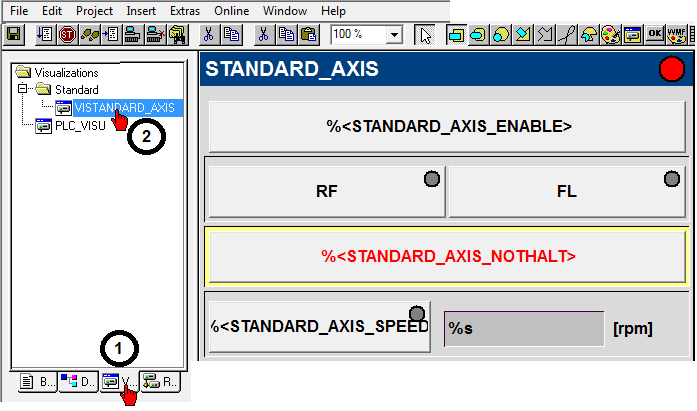Click the Save floppy disk icon
Viewport: 697px width, 411px height.
coord(14,35)
